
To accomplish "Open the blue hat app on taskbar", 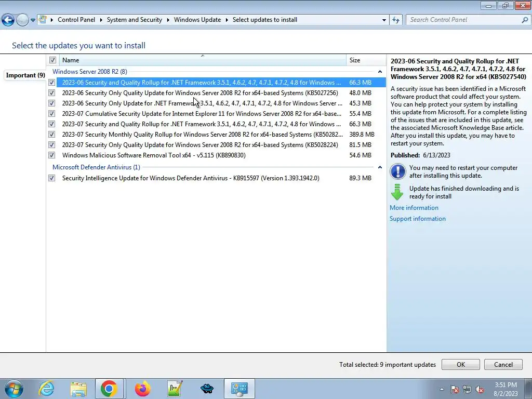I will pos(207,389).
